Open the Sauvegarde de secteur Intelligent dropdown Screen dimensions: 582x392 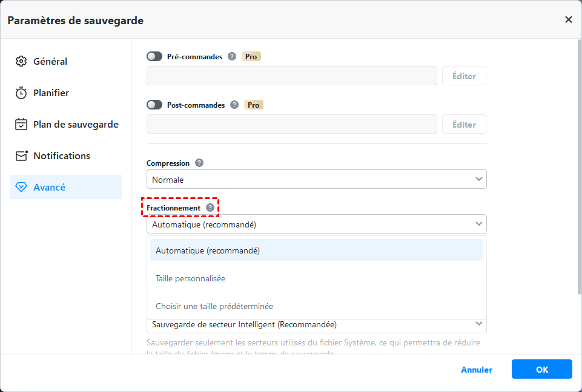coord(316,324)
